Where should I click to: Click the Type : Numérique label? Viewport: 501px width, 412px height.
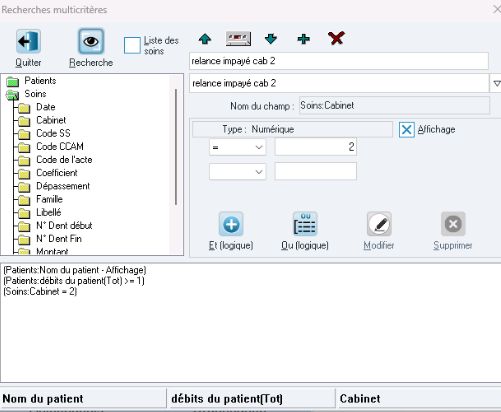(x=258, y=129)
